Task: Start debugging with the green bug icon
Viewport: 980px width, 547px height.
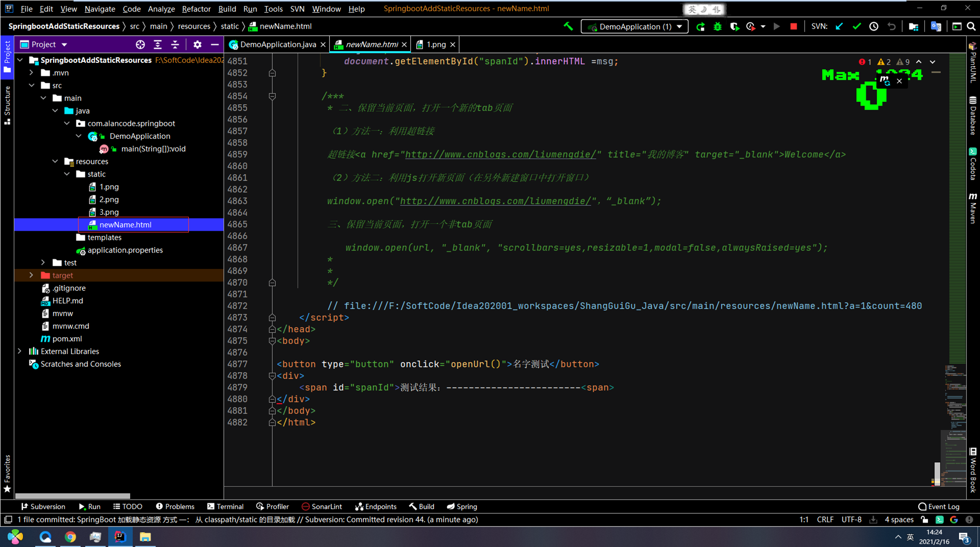Action: [718, 27]
